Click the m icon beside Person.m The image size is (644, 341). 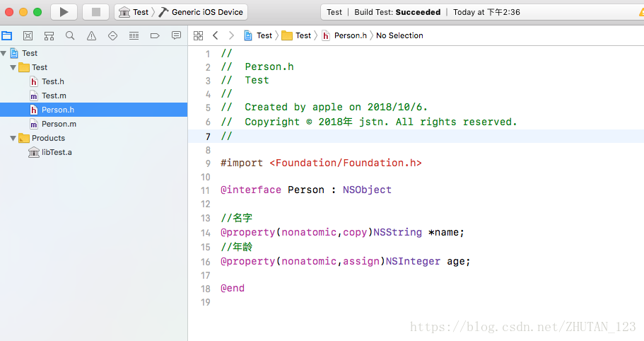pyautogui.click(x=34, y=124)
